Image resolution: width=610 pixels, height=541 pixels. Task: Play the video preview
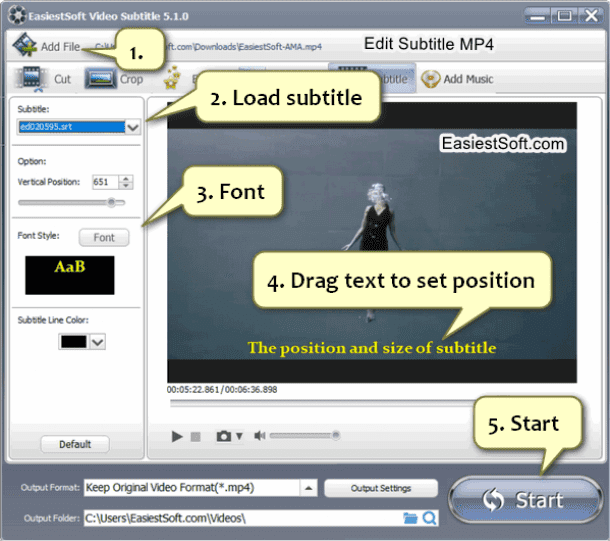(x=177, y=436)
